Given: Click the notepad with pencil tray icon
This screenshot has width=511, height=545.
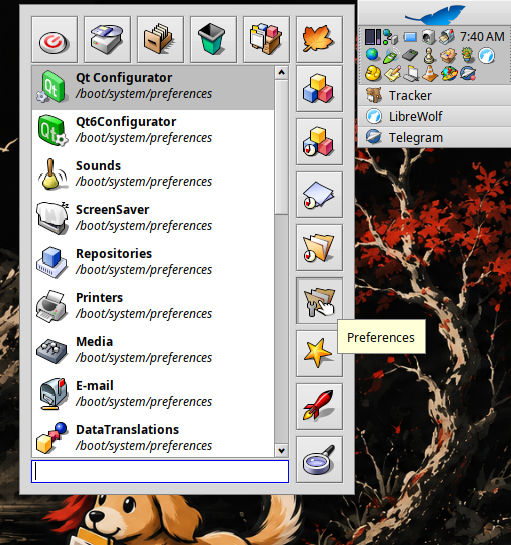Looking at the screenshot, I should coord(392,74).
